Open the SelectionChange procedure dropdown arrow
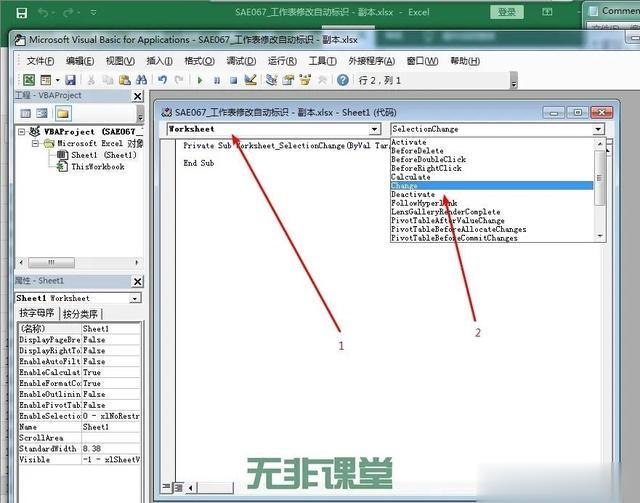 pos(598,129)
